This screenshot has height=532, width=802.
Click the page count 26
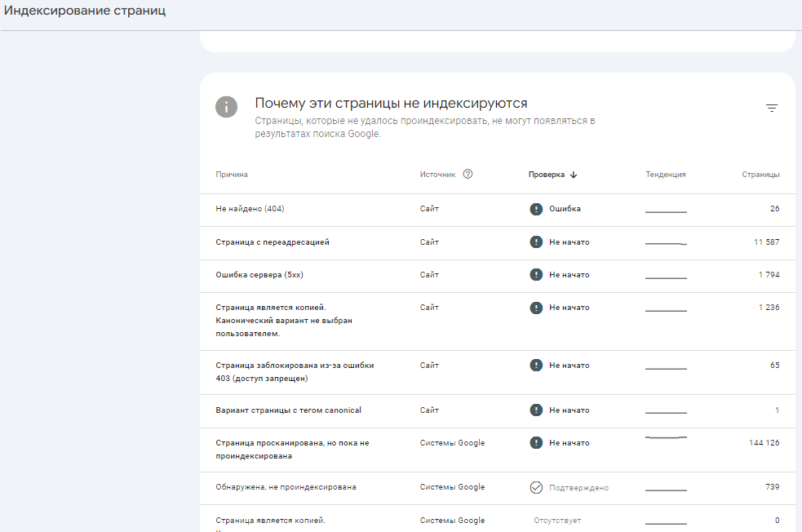coord(774,209)
